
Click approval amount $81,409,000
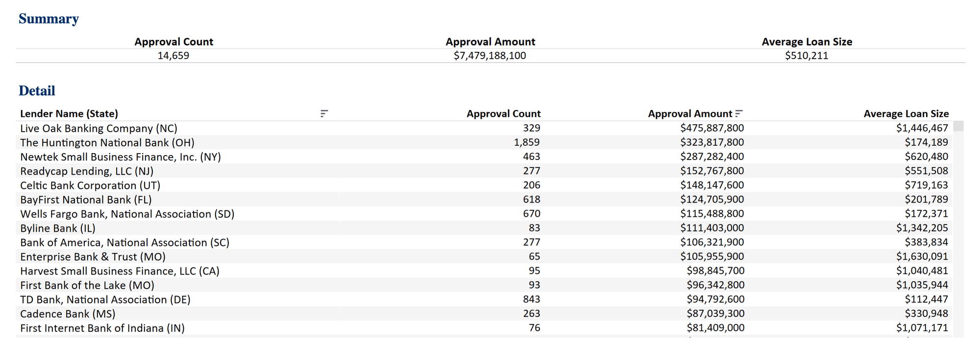coord(715,328)
